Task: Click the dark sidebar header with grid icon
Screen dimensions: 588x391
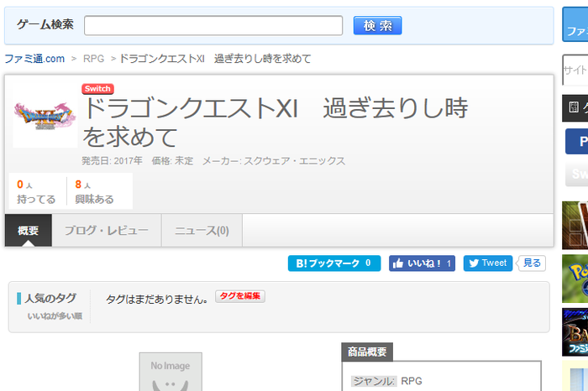Action: pos(575,108)
